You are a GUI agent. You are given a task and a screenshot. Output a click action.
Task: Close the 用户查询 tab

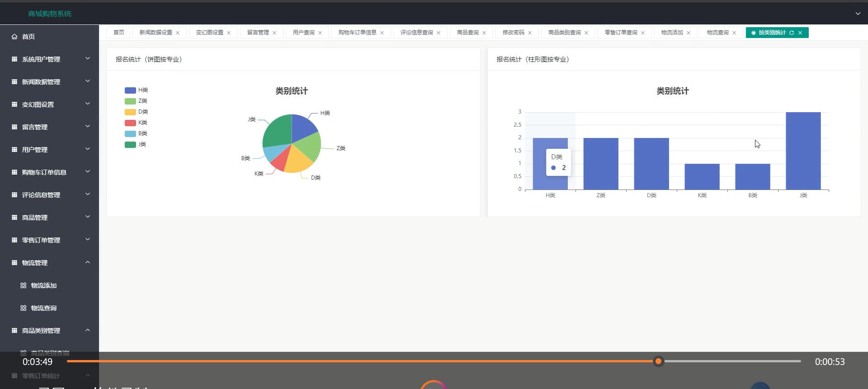pos(320,33)
